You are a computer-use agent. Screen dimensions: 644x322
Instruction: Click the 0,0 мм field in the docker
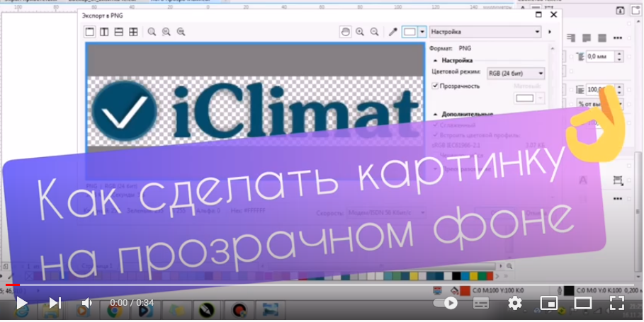click(599, 56)
